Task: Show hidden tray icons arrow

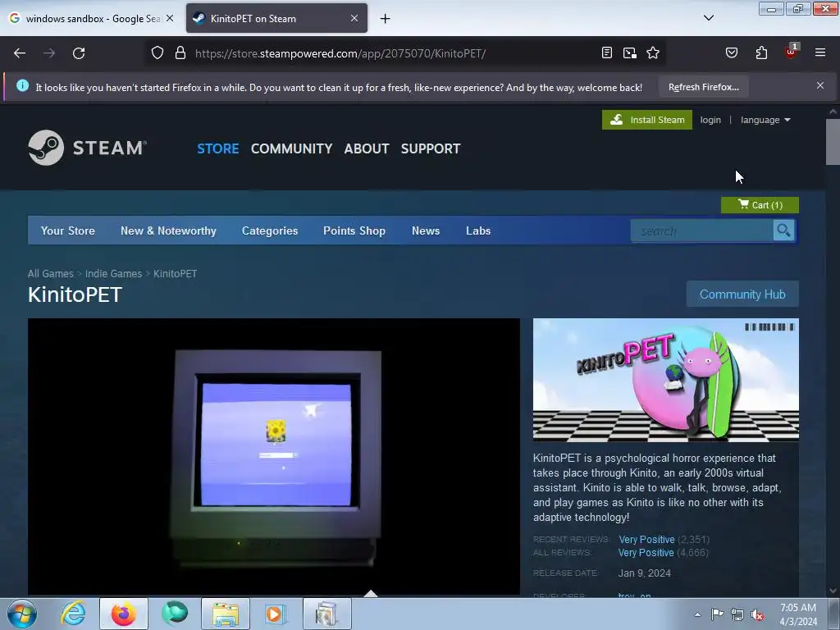Action: 697,614
